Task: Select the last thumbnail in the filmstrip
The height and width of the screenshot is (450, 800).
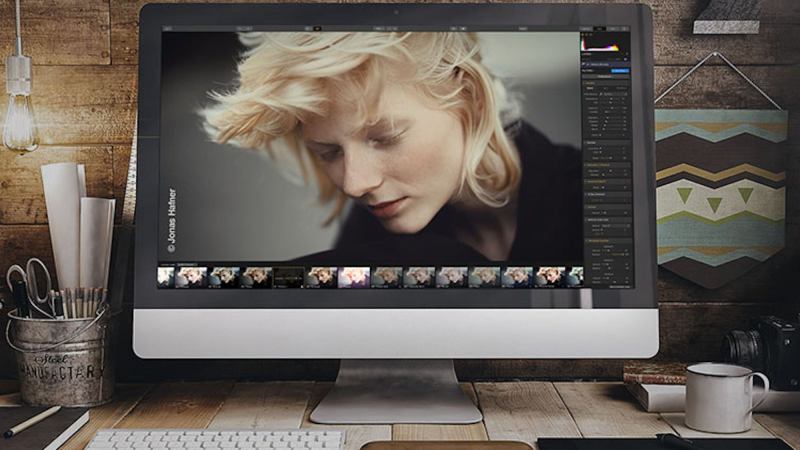Action: [576, 276]
